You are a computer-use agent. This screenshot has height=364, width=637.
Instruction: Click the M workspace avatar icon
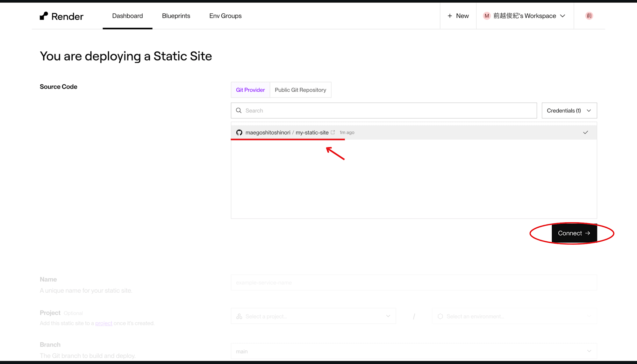click(x=487, y=16)
